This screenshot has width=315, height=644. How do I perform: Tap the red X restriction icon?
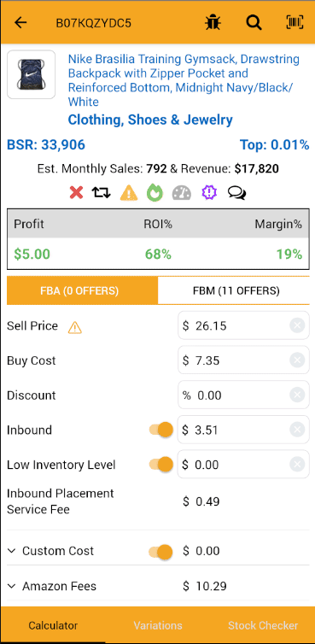coord(76,193)
